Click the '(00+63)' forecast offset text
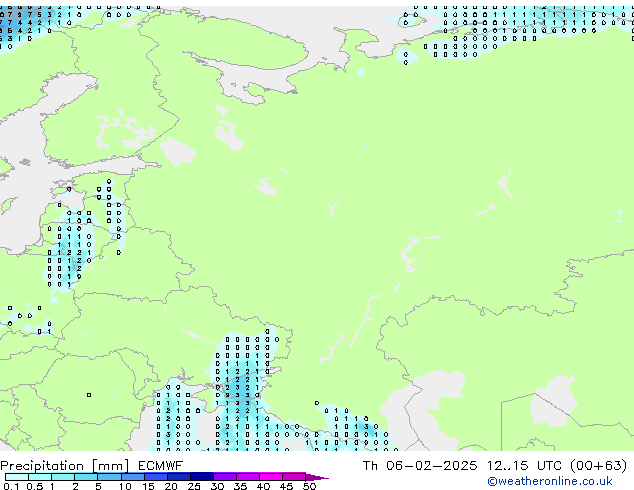This screenshot has height=490, width=634. tap(598, 466)
